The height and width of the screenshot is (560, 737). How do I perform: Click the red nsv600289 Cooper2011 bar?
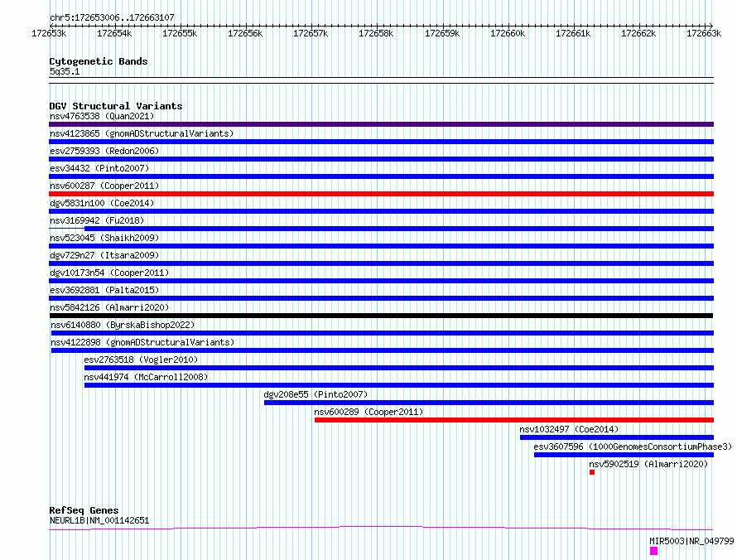pyautogui.click(x=514, y=420)
